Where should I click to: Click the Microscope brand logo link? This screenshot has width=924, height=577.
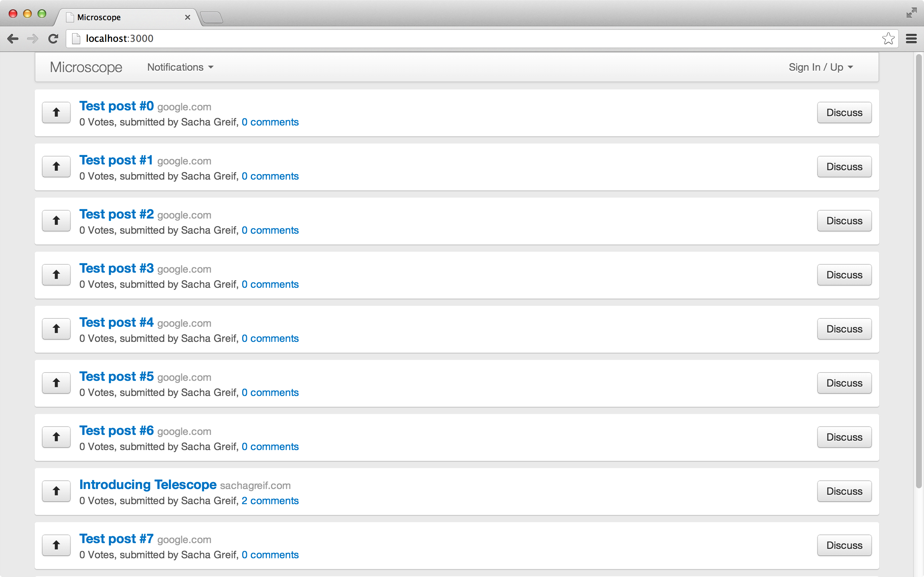click(86, 67)
